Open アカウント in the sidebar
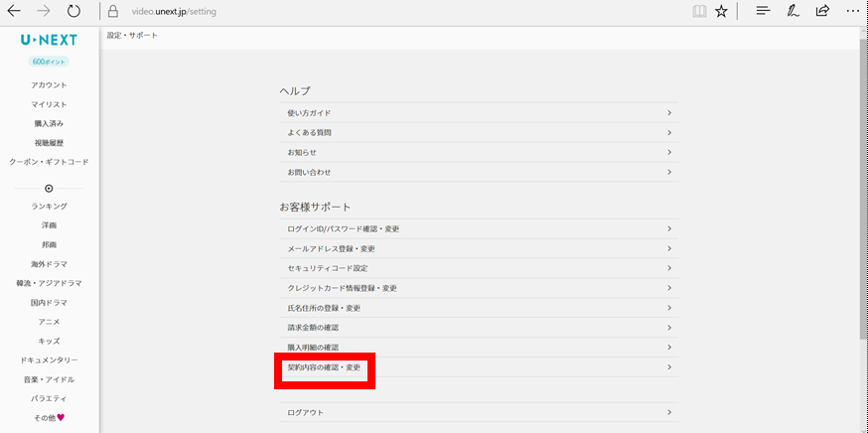Viewport: 868px width, 433px height. click(49, 85)
